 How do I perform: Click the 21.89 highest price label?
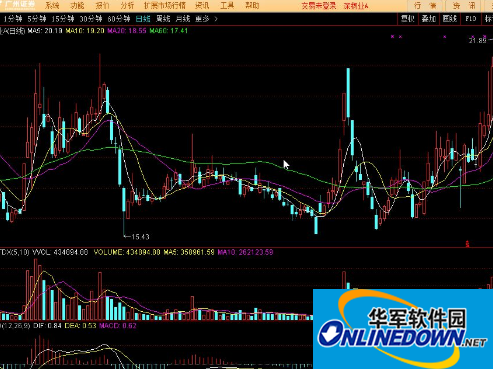click(x=478, y=40)
